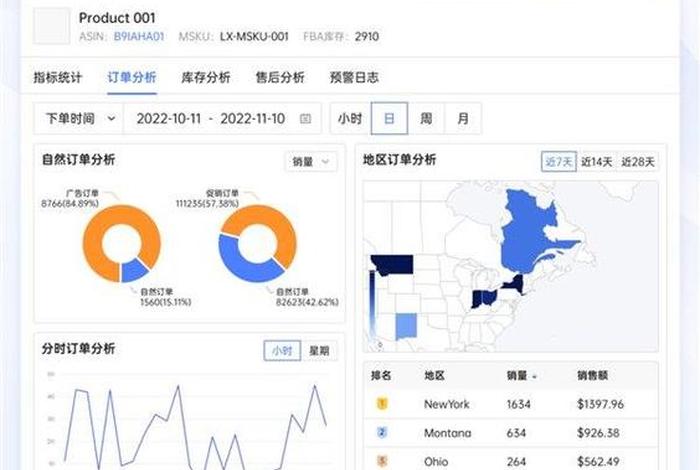Click rank 3 bronze medal icon

pos(382,461)
